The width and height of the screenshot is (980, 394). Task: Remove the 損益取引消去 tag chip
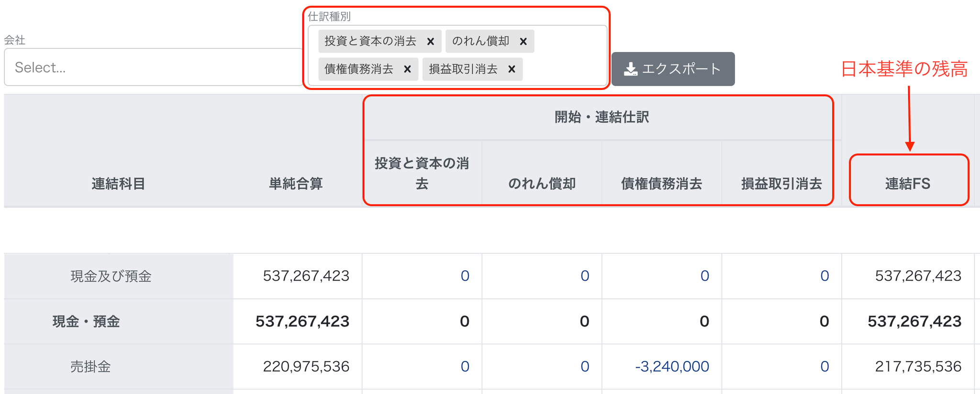pos(512,69)
